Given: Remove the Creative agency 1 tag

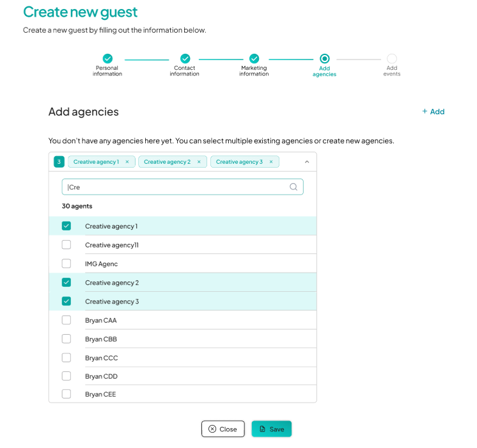Looking at the screenshot, I should tap(127, 162).
